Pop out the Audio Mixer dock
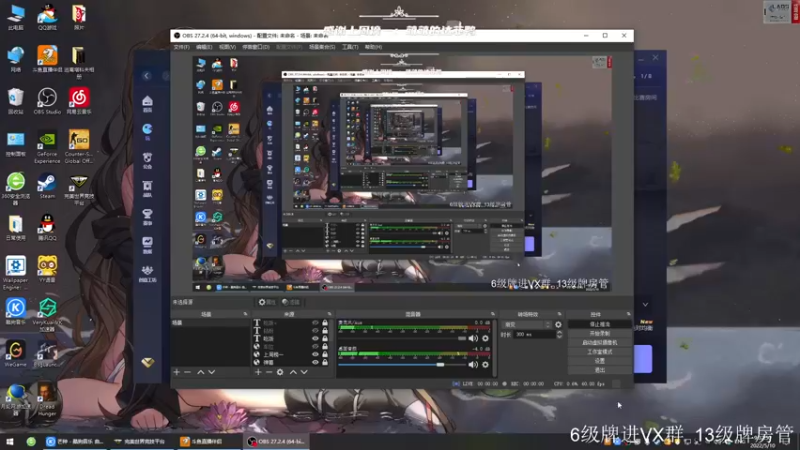Viewport: 800px width, 450px height. (493, 314)
